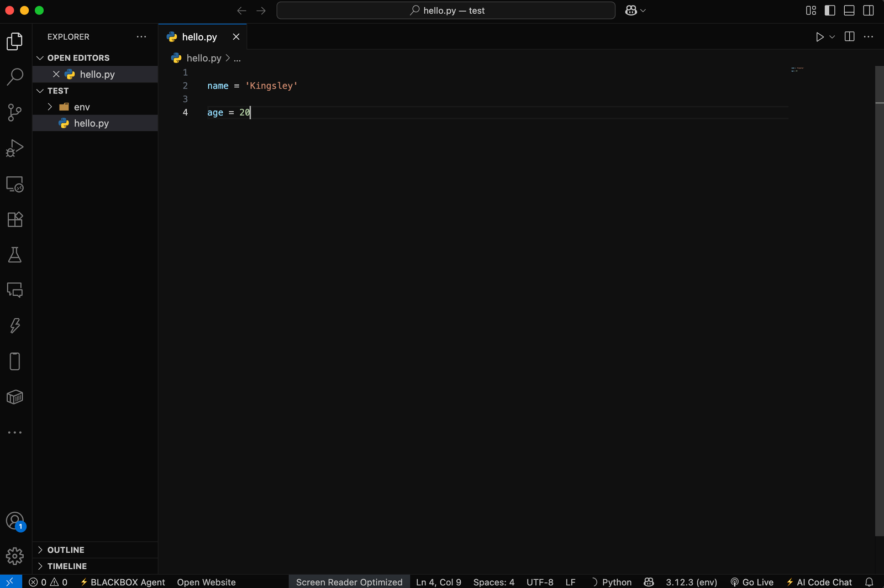Viewport: 884px width, 588px height.
Task: Start the Go Live server
Action: coord(751,582)
